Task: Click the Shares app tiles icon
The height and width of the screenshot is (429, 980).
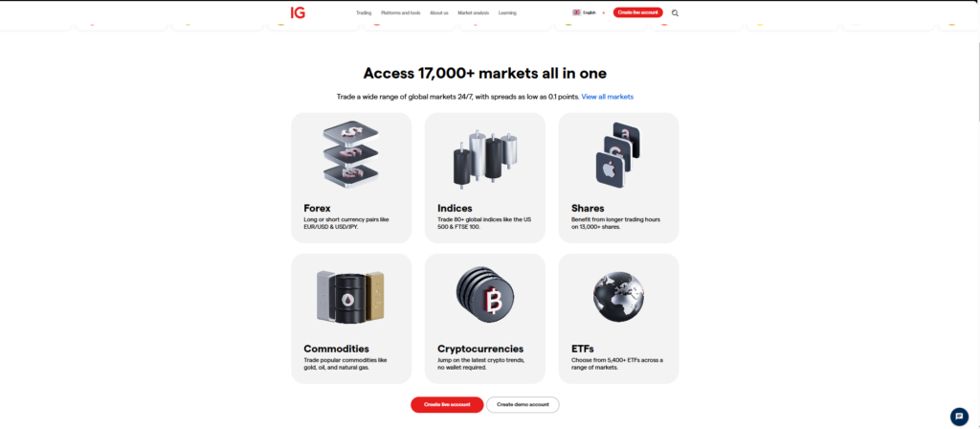Action: coord(618,156)
